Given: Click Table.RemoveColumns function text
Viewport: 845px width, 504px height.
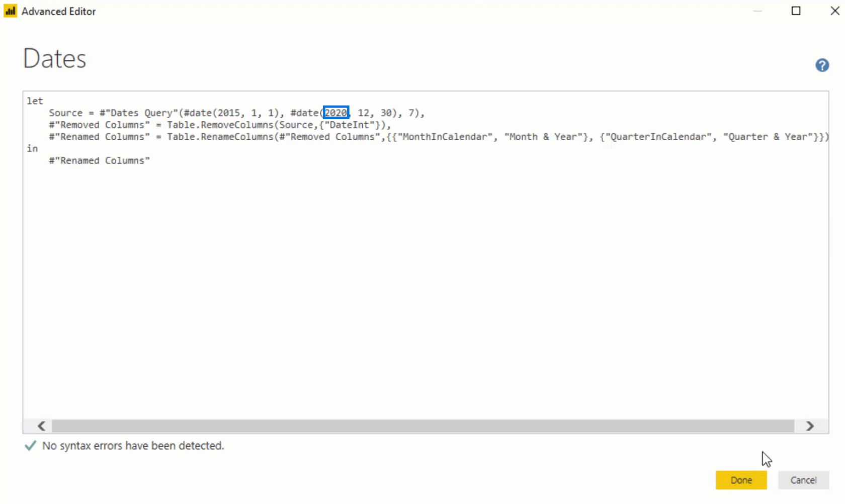Looking at the screenshot, I should (220, 125).
